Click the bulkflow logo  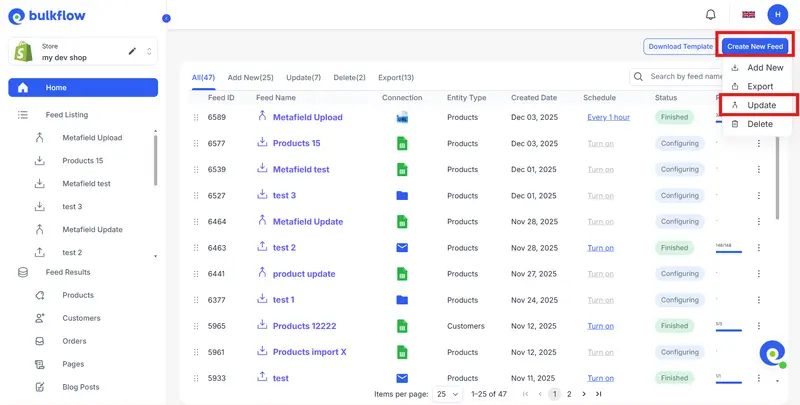(47, 16)
